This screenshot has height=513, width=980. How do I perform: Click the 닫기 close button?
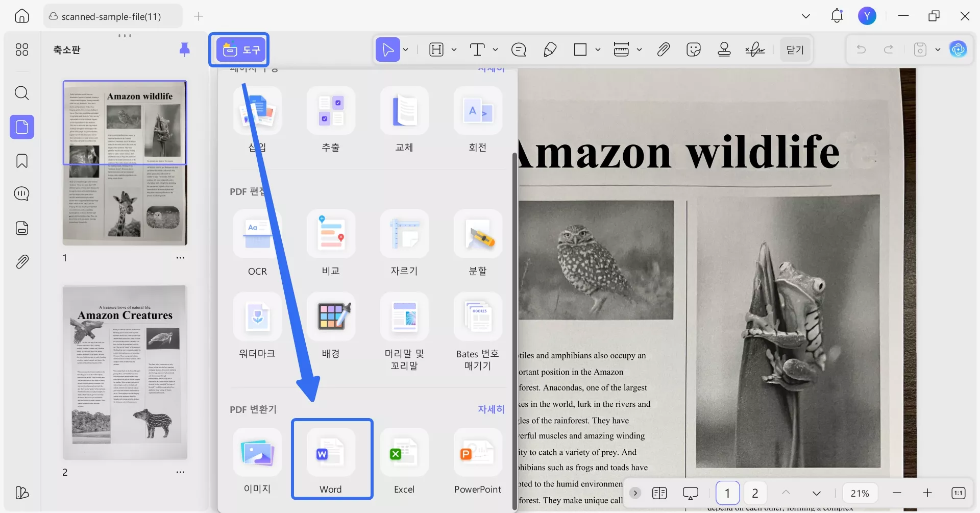click(x=795, y=50)
